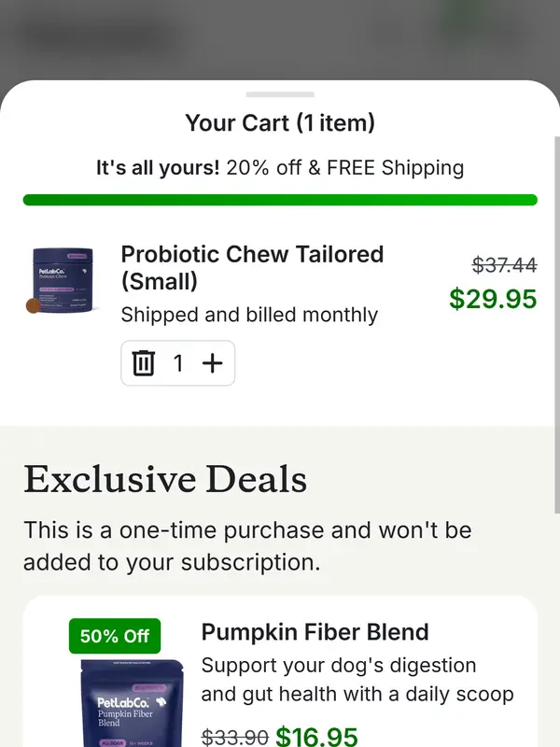The height and width of the screenshot is (747, 560).
Task: Click the cart sheet drag handle
Action: coord(280,94)
